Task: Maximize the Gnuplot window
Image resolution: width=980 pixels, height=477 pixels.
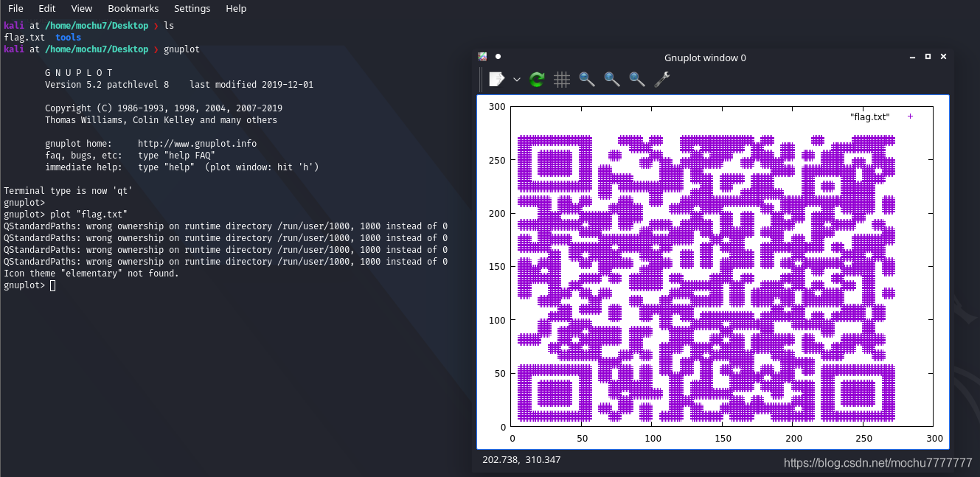Action: pyautogui.click(x=928, y=57)
